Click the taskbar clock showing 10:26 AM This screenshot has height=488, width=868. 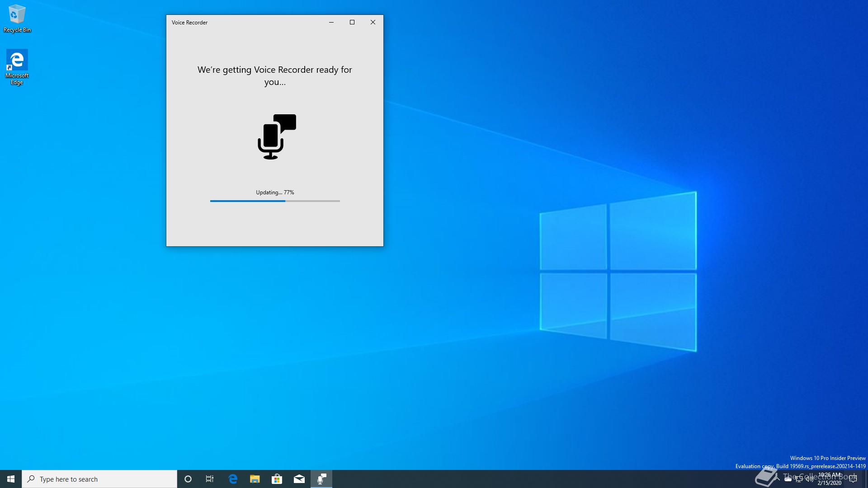tap(830, 479)
